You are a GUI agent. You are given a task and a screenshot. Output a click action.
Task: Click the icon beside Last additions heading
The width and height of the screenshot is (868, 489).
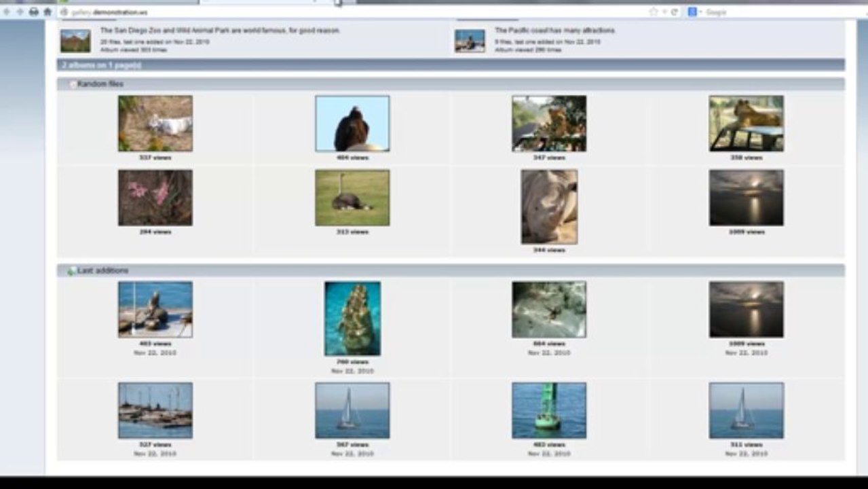tap(71, 271)
